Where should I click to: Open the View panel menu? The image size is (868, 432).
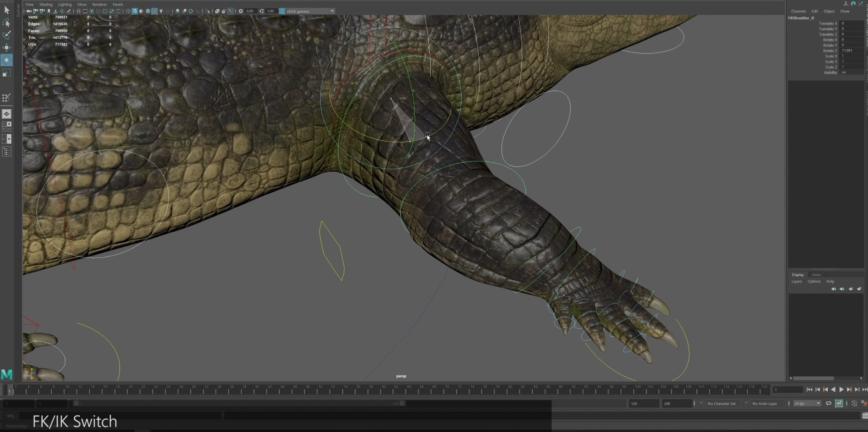[x=30, y=4]
